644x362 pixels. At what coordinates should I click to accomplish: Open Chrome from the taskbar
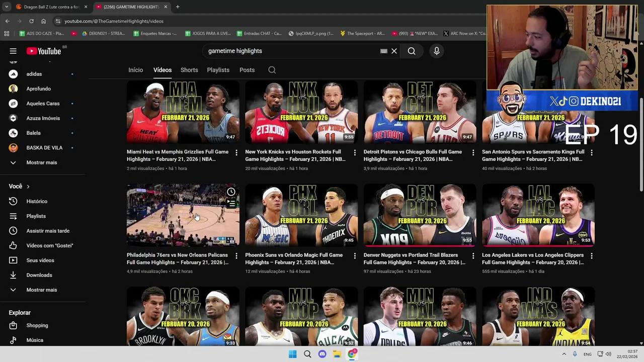tap(352, 354)
